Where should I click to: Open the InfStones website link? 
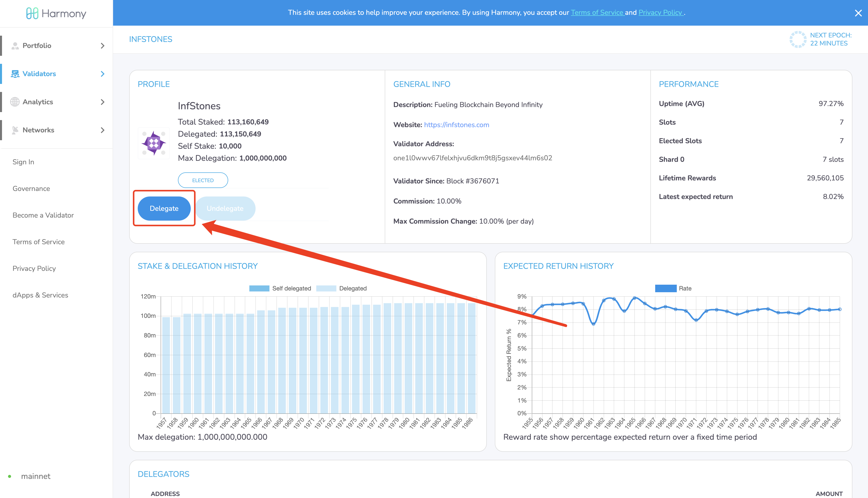pos(456,125)
